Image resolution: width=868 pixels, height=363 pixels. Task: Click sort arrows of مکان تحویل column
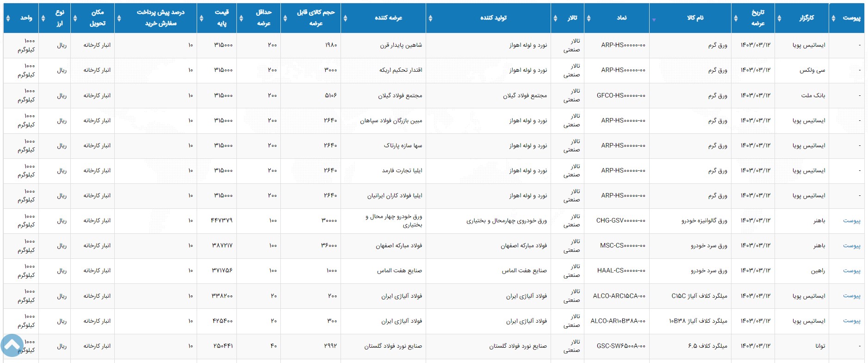point(75,18)
